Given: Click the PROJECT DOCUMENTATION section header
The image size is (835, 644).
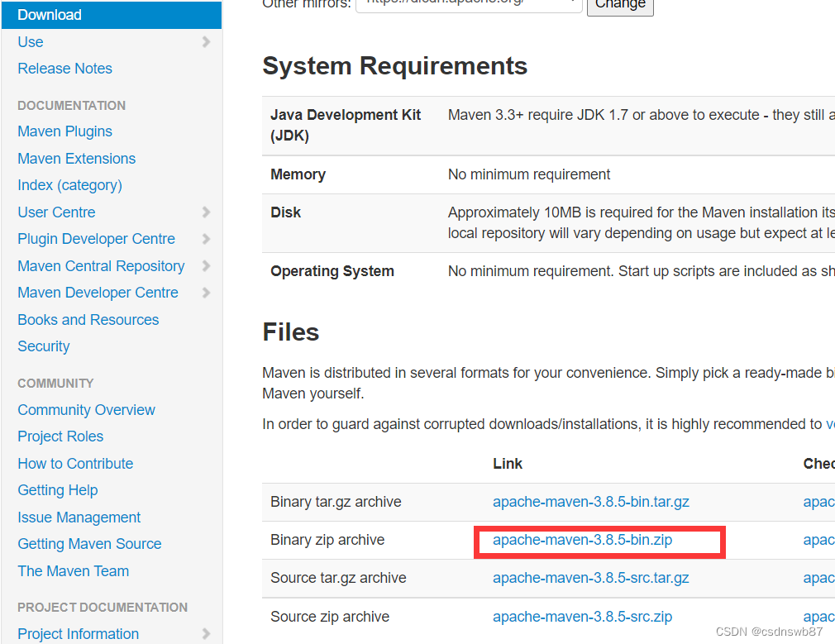Looking at the screenshot, I should [x=103, y=608].
